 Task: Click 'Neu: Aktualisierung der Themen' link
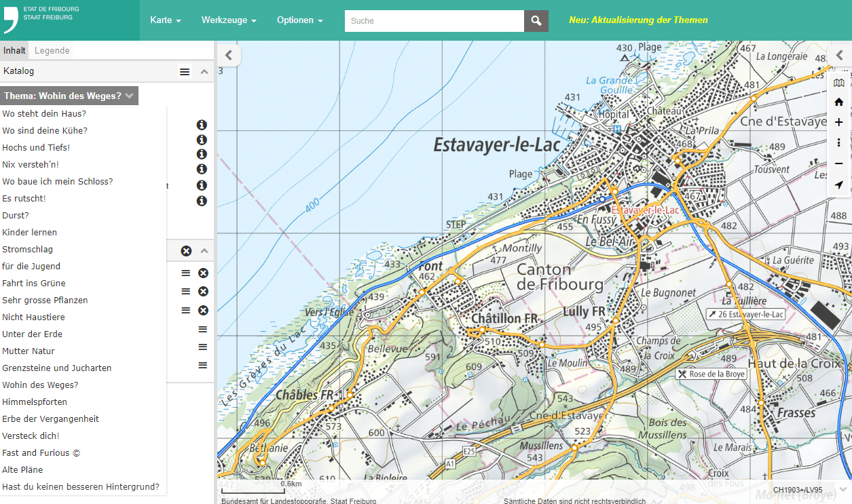coord(638,20)
